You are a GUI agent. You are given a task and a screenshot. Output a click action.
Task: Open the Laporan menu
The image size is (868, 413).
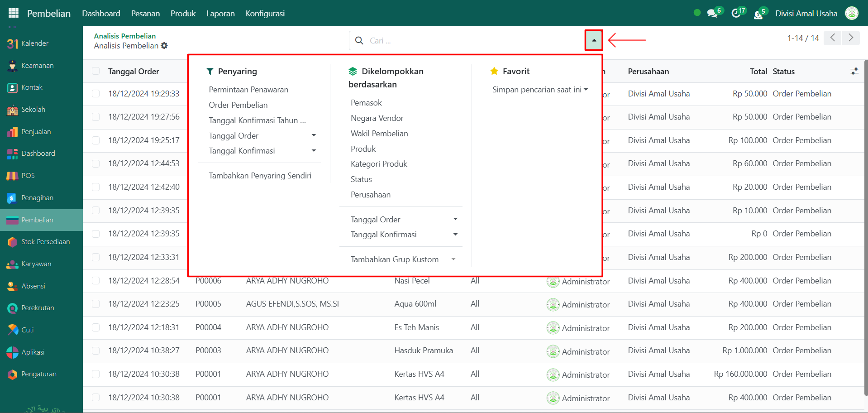pyautogui.click(x=220, y=14)
